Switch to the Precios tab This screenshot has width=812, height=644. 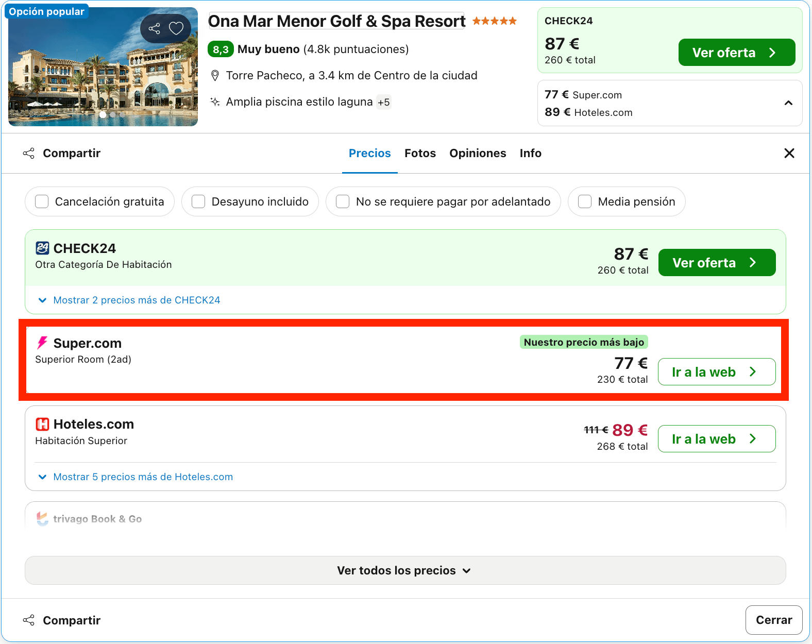tap(370, 153)
